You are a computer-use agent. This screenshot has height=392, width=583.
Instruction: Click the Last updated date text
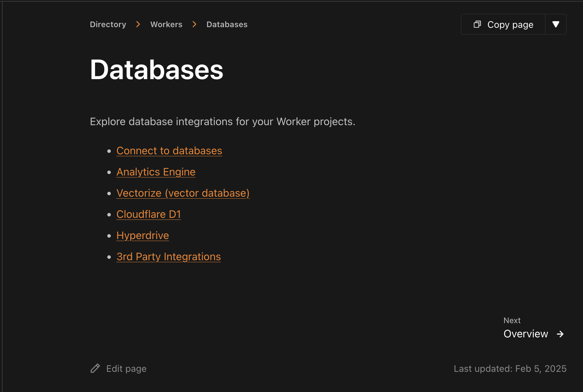510,368
